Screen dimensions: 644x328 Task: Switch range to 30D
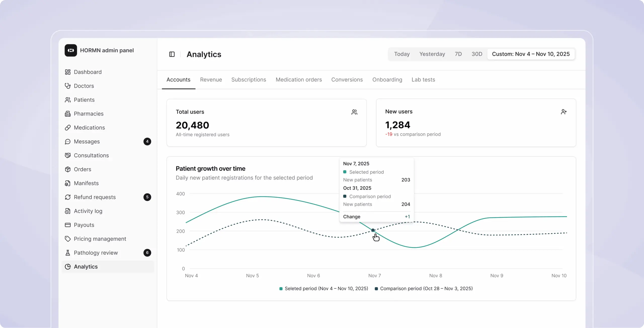click(x=477, y=54)
